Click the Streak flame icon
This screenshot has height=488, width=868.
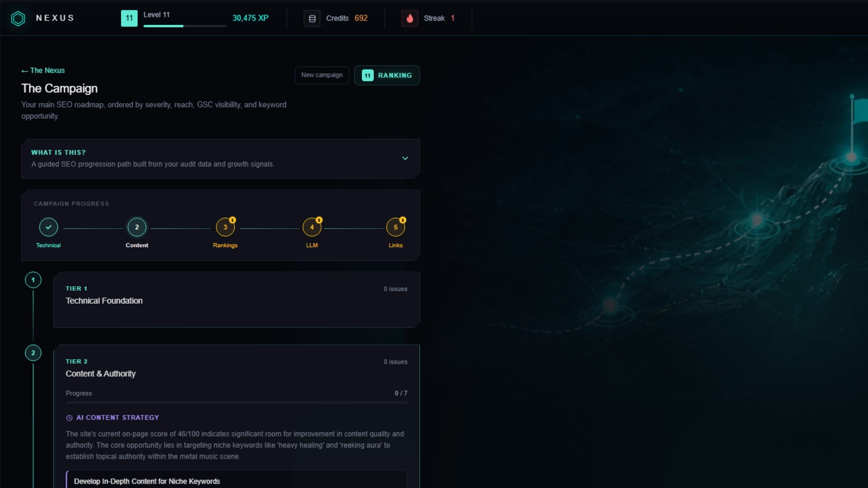(x=410, y=18)
